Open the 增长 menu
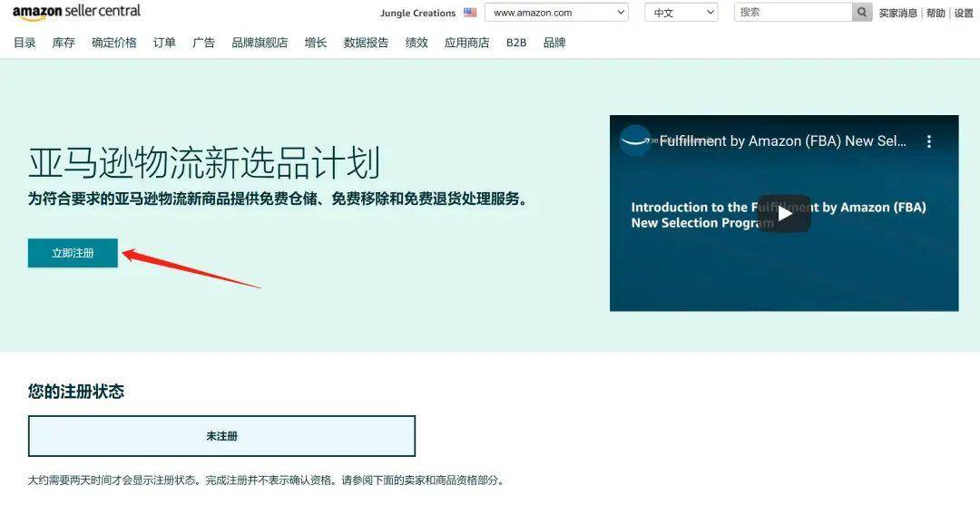The height and width of the screenshot is (514, 980). tap(316, 43)
